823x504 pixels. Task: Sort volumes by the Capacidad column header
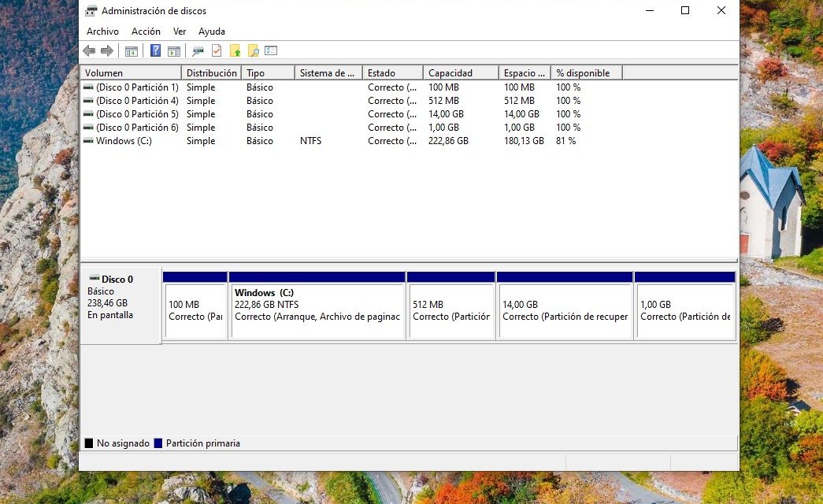point(460,73)
